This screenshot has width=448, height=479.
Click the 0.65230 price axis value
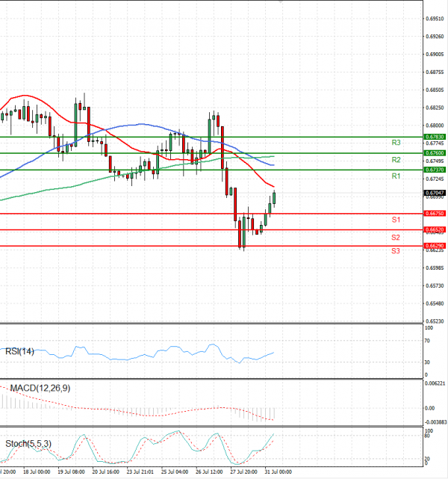[x=435, y=321]
